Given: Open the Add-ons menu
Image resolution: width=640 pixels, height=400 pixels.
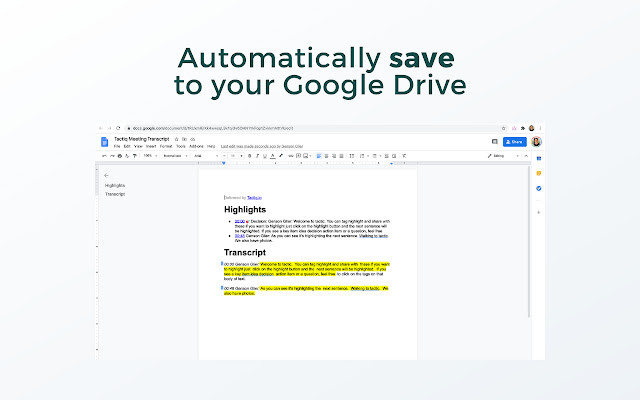Looking at the screenshot, I should [x=196, y=146].
